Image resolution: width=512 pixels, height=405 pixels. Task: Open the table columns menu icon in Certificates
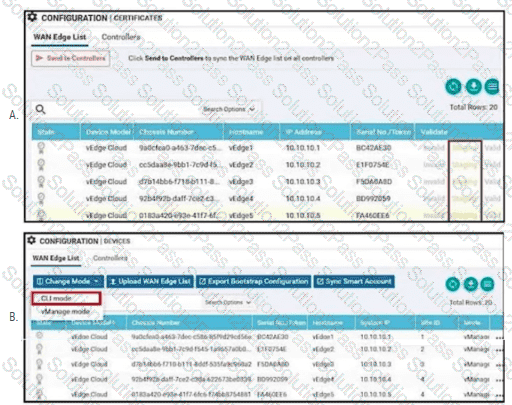492,87
